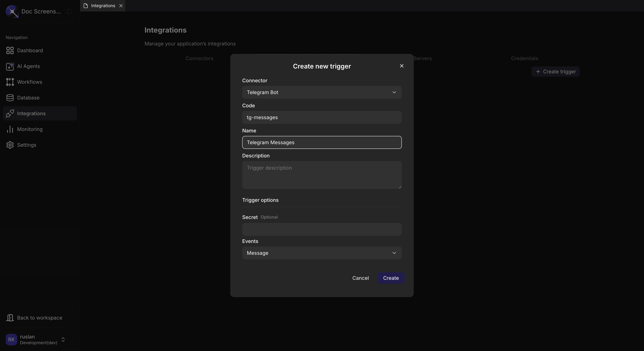Switch to the Integrations tab
Image resolution: width=644 pixels, height=351 pixels.
tap(103, 6)
